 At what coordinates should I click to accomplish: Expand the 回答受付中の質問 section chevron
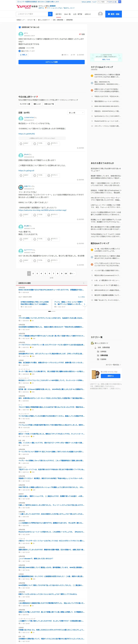point(84,283)
